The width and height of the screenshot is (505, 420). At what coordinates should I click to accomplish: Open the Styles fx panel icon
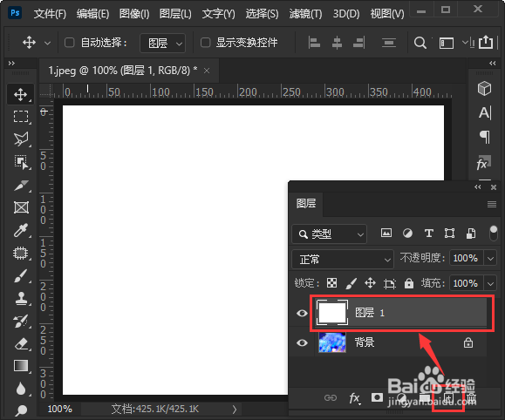coord(483,163)
